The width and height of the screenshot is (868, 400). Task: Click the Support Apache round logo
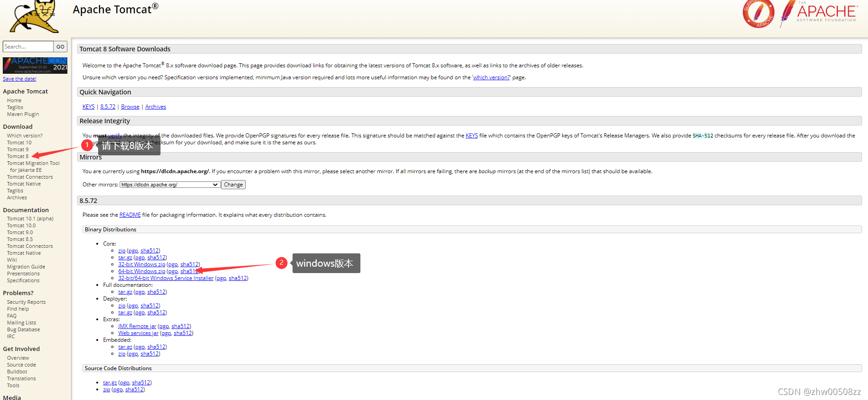point(758,14)
